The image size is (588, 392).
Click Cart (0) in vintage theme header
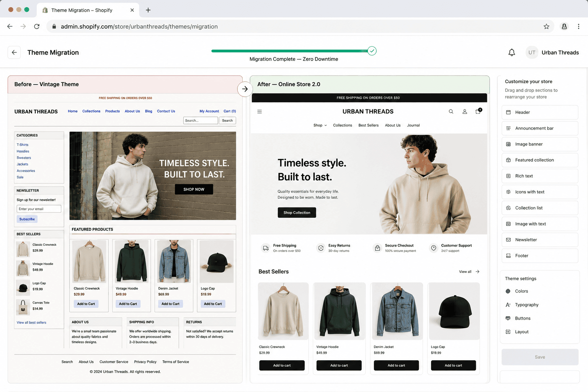point(230,111)
